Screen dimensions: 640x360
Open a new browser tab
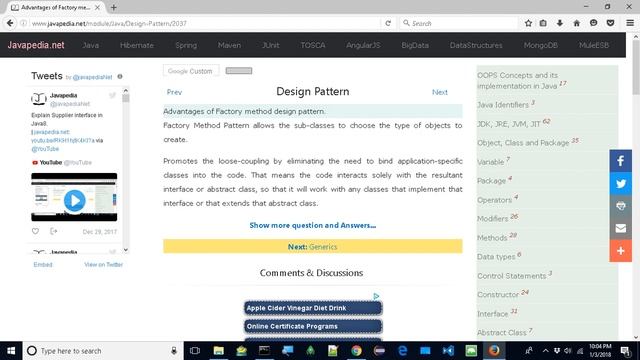click(113, 7)
